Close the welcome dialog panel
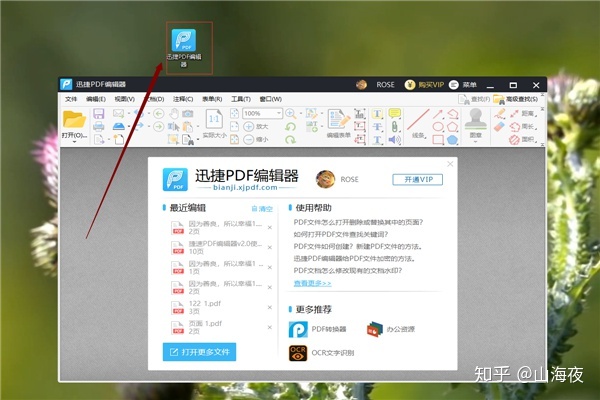This screenshot has height=400, width=600. (450, 164)
